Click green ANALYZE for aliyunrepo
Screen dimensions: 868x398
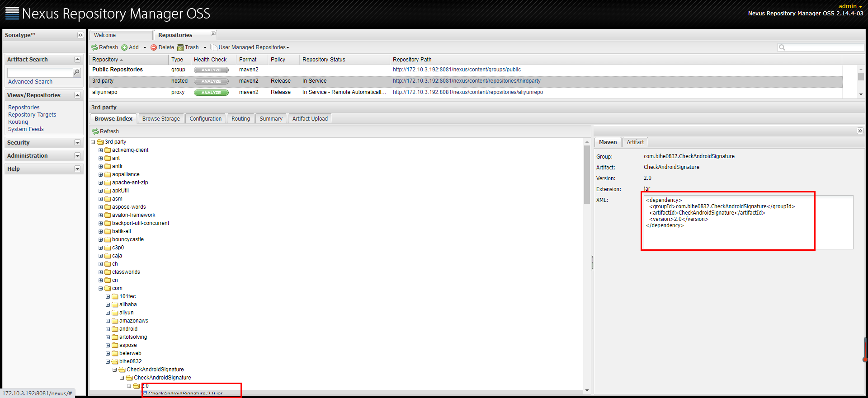point(211,93)
